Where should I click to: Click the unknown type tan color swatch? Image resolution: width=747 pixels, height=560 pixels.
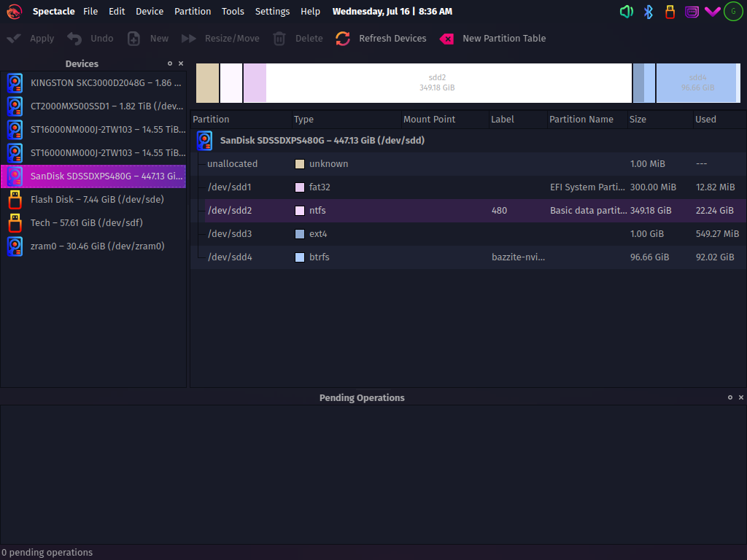(x=300, y=164)
